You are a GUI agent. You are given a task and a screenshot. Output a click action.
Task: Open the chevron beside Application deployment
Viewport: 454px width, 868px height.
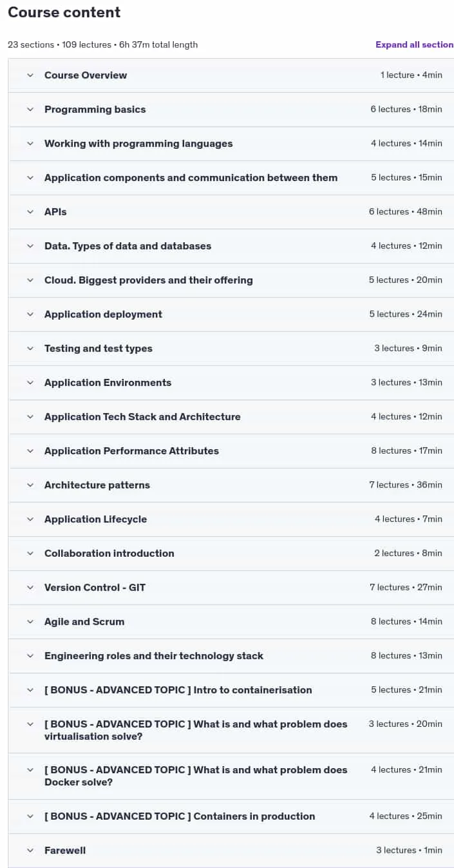click(30, 314)
